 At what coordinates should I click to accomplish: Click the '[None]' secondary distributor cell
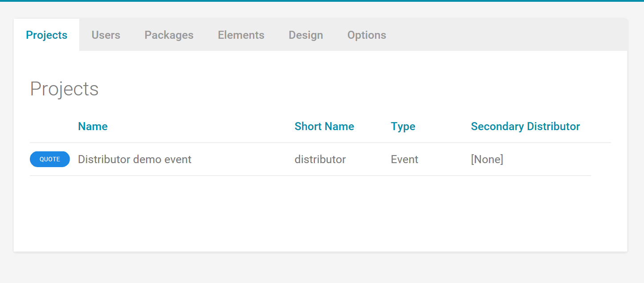click(487, 160)
